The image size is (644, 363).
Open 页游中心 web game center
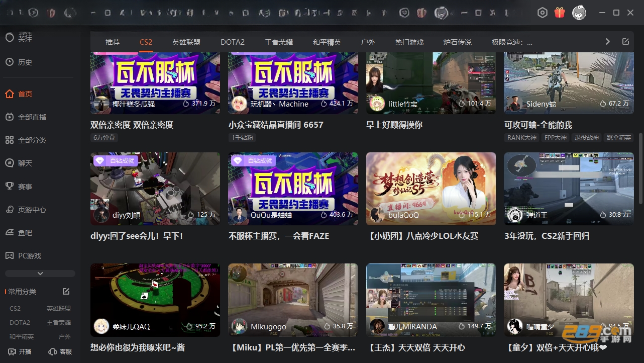pos(26,210)
